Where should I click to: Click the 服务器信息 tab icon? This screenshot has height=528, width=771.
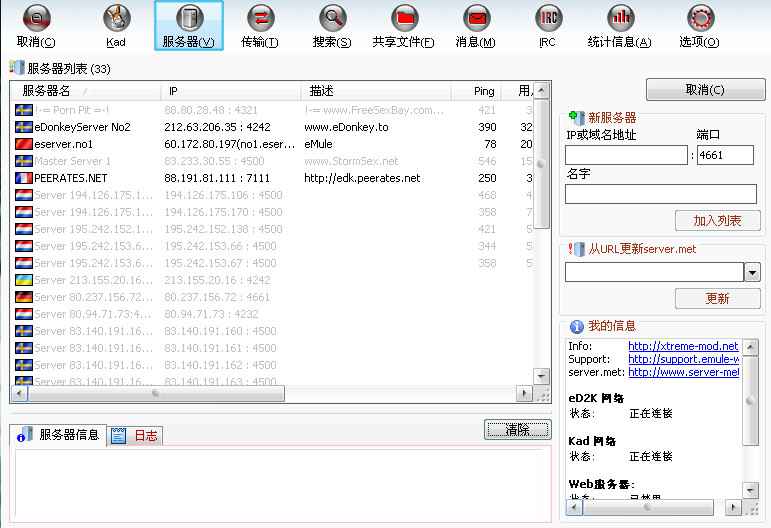point(24,435)
